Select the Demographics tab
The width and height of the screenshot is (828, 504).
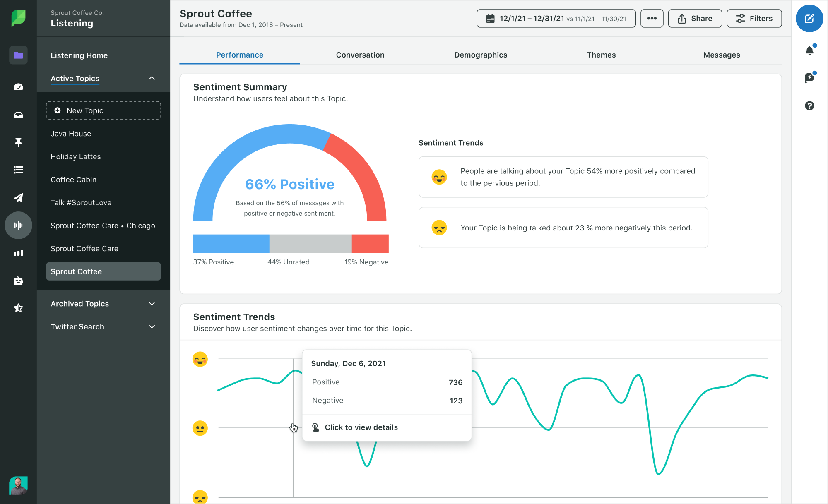480,54
